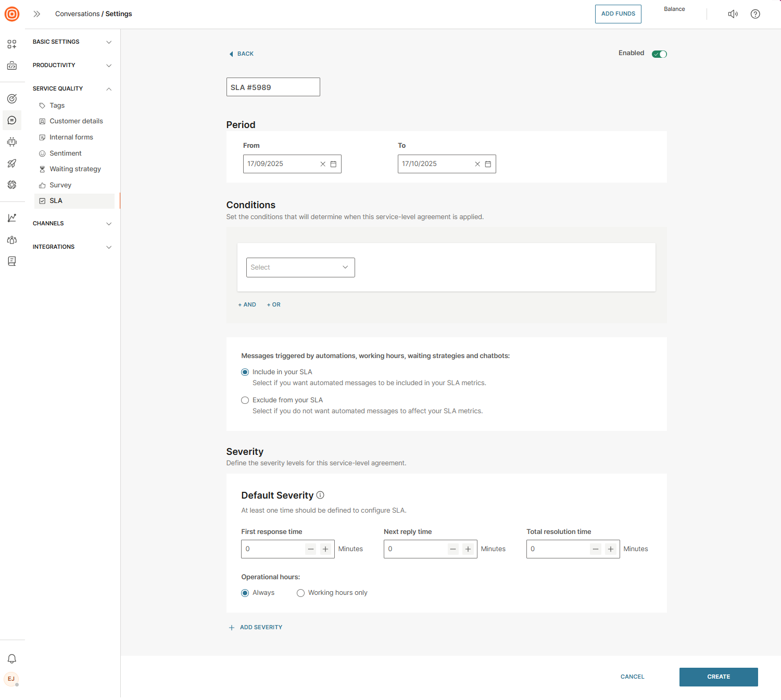781x700 pixels.
Task: Choose Working hours only radio button
Action: pyautogui.click(x=300, y=593)
